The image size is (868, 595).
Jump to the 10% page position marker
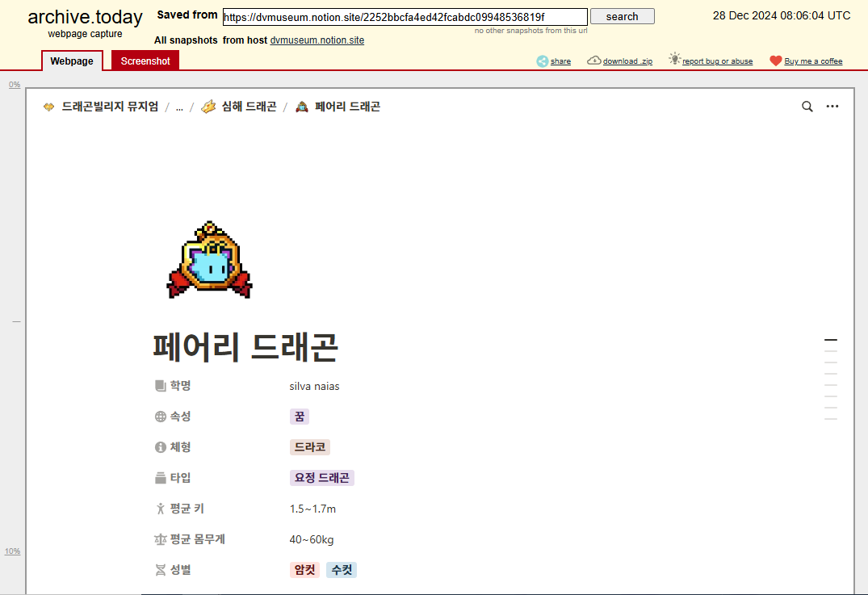pos(13,551)
